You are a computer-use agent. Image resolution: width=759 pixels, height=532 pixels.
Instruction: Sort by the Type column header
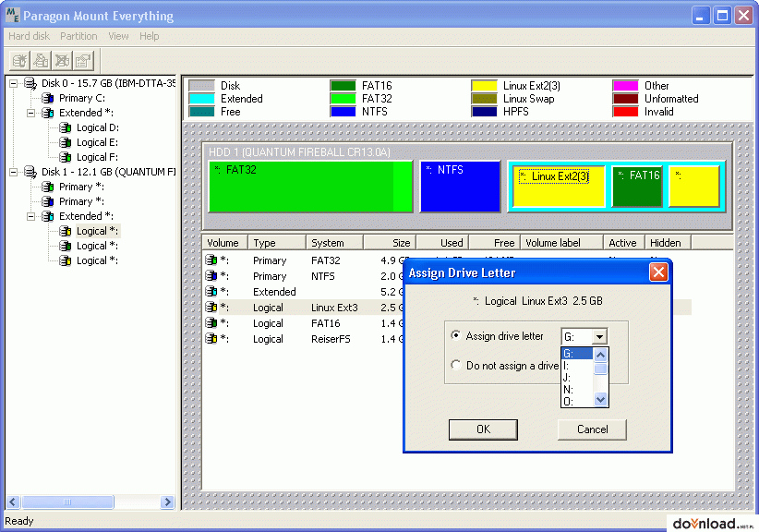tap(277, 243)
